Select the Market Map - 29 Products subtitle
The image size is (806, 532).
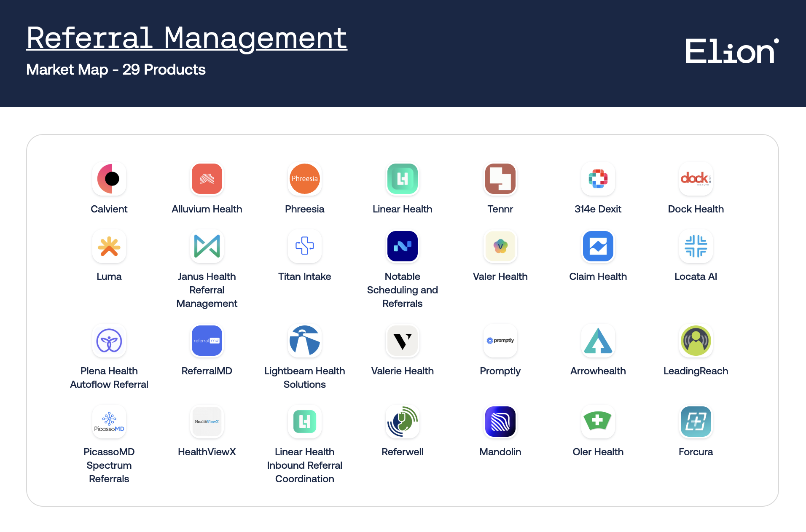point(116,70)
